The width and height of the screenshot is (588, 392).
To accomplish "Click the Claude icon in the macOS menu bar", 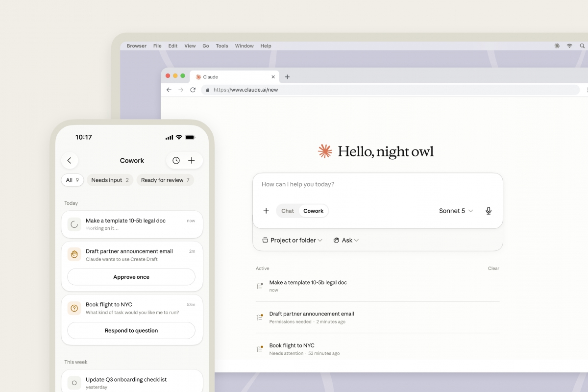I will (x=557, y=46).
